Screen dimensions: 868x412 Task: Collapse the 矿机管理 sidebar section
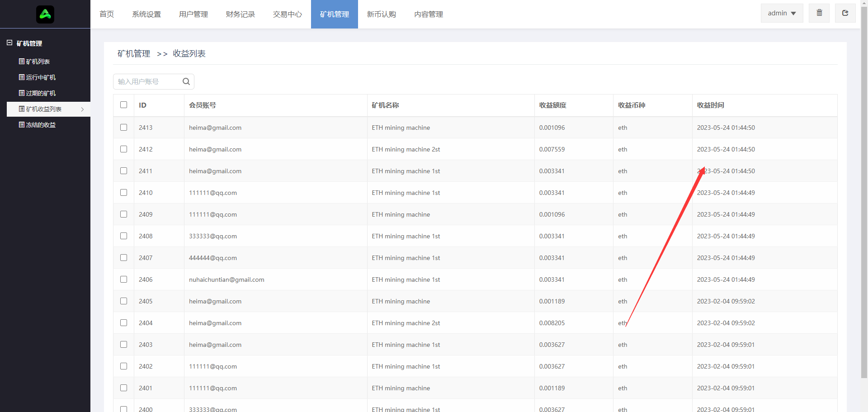(x=9, y=43)
